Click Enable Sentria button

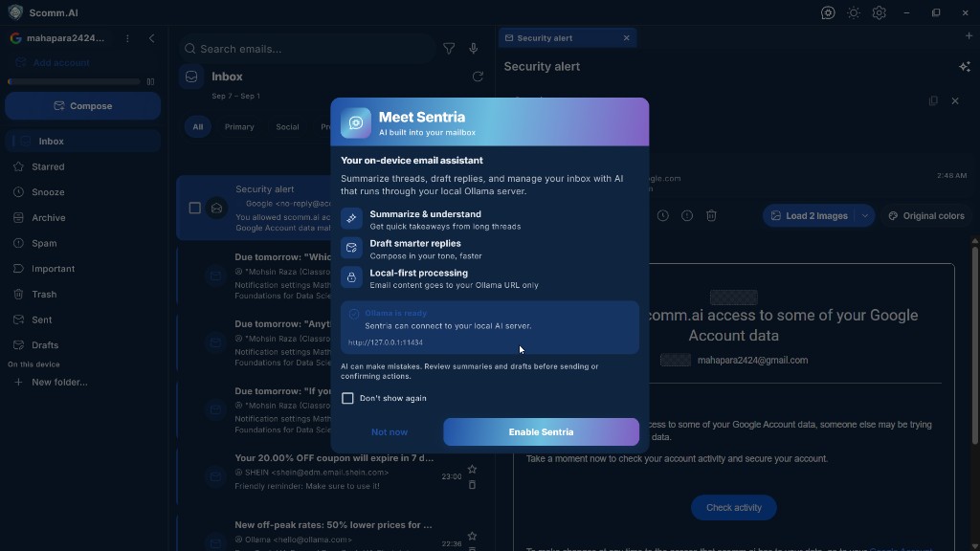[x=541, y=431]
